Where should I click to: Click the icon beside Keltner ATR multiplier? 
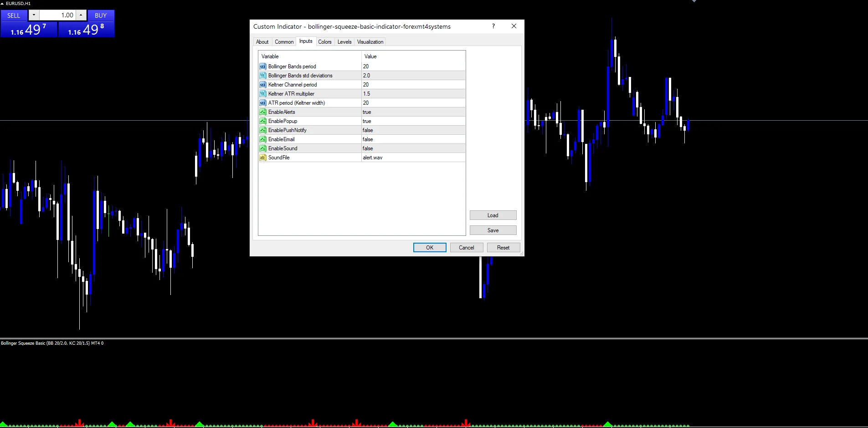point(262,94)
